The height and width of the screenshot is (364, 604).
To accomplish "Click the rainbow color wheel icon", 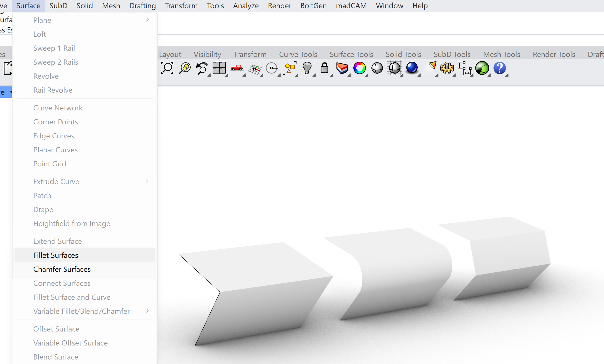I will coord(359,68).
